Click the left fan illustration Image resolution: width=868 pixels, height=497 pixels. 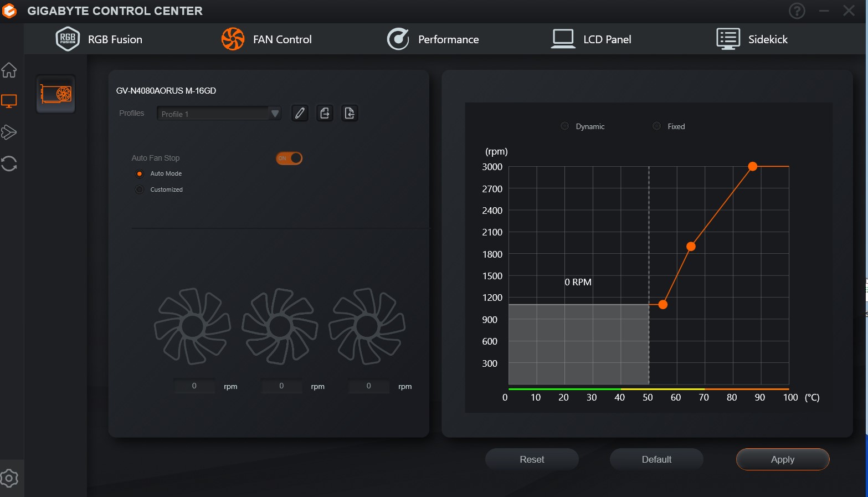192,326
